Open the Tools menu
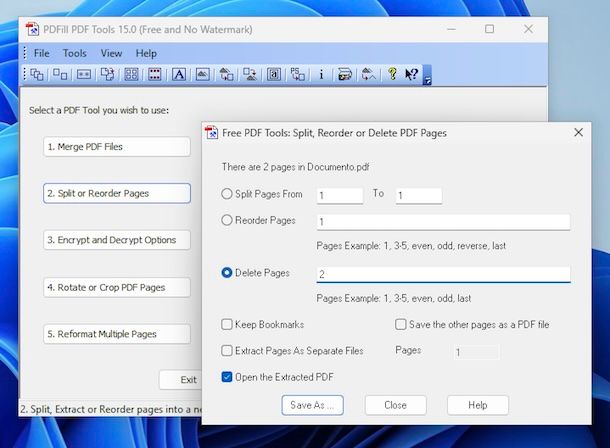This screenshot has height=448, width=610. [75, 53]
